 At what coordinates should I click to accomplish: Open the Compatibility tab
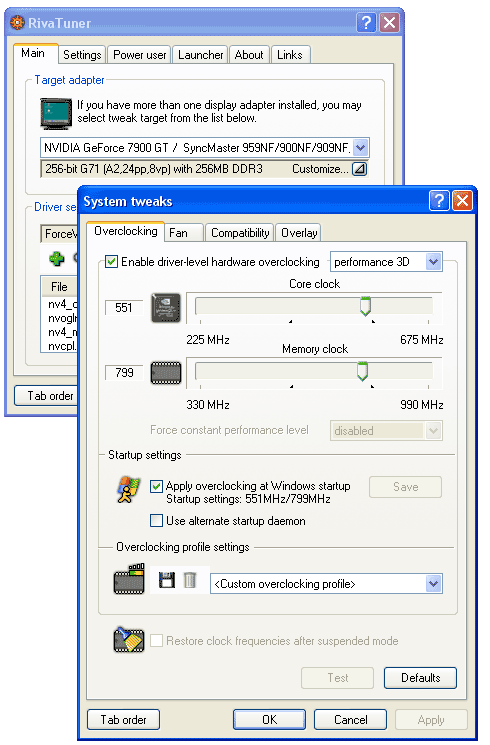(240, 233)
